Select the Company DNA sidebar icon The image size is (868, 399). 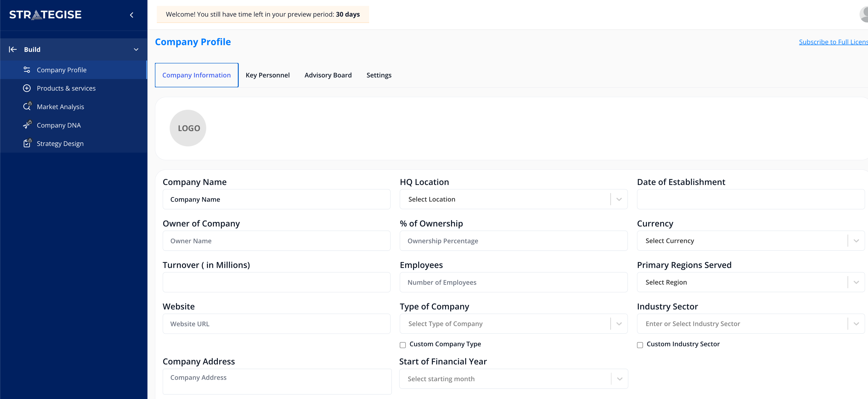click(x=27, y=125)
